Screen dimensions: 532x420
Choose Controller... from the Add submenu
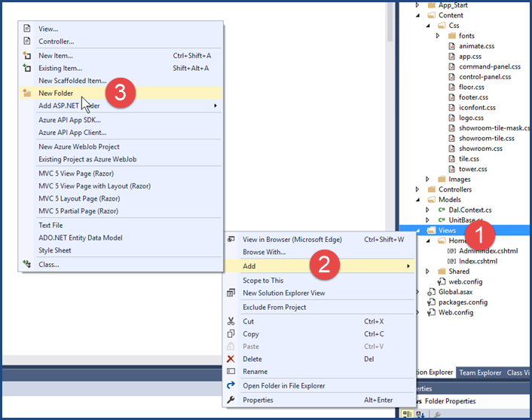click(56, 41)
